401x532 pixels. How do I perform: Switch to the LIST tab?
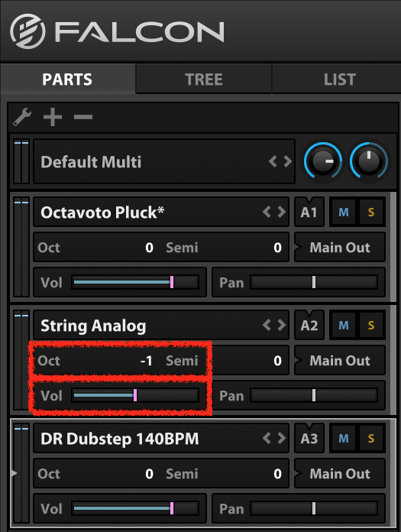[340, 79]
